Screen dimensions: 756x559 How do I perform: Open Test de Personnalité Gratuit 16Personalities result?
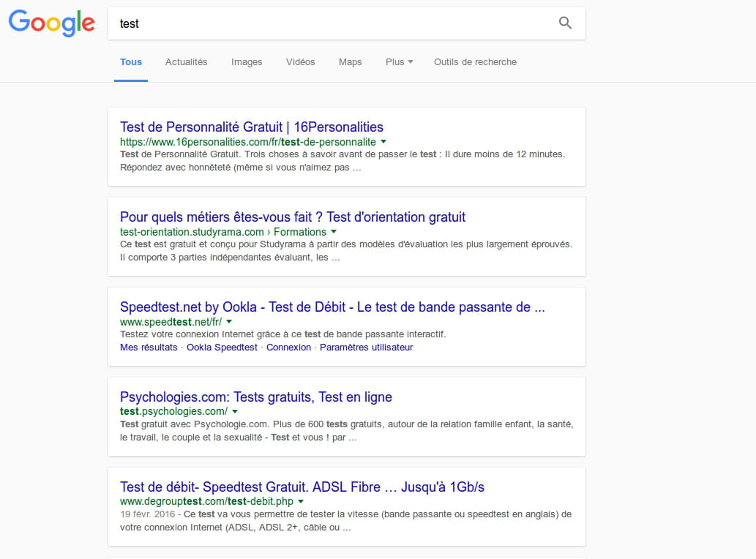coord(251,127)
